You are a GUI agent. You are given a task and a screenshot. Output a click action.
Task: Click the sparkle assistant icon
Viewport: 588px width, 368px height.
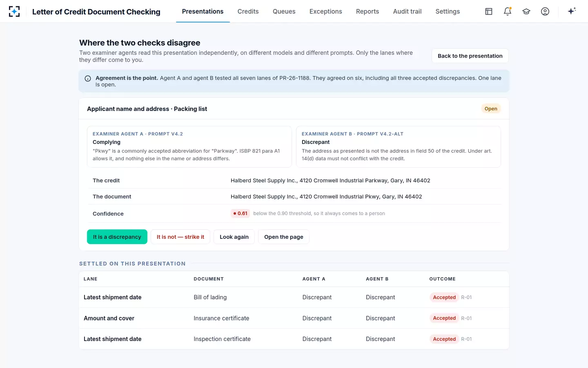[572, 11]
